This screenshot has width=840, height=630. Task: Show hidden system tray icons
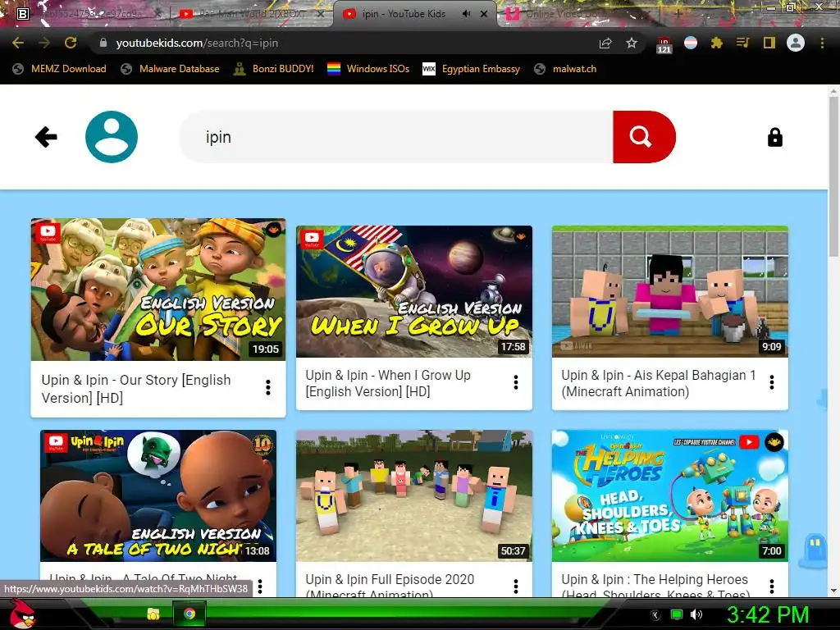655,615
